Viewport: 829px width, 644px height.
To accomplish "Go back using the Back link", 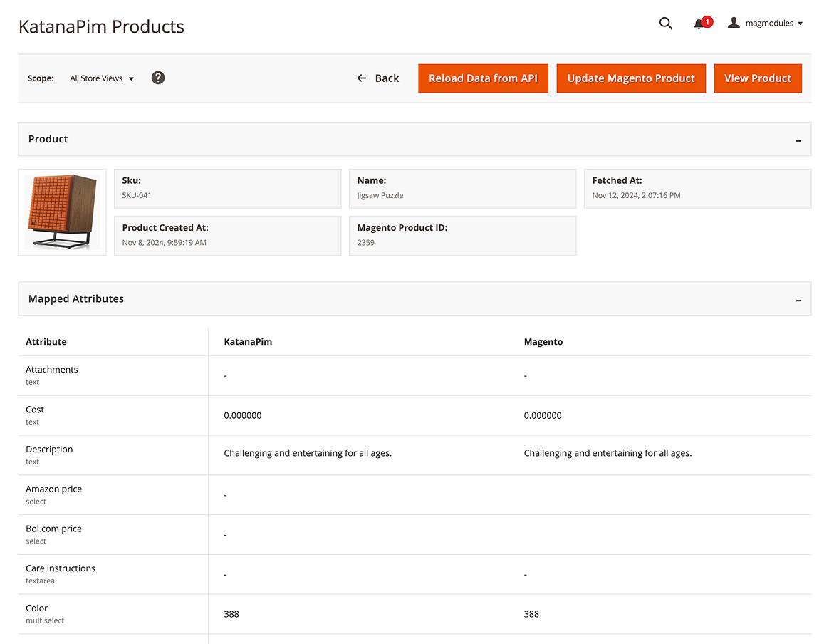I will 378,78.
